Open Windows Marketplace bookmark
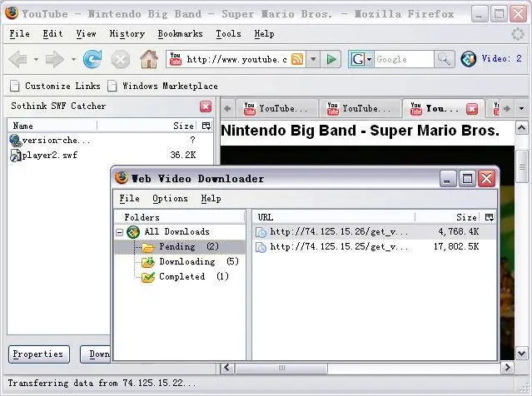Image resolution: width=532 pixels, height=396 pixels. [162, 87]
